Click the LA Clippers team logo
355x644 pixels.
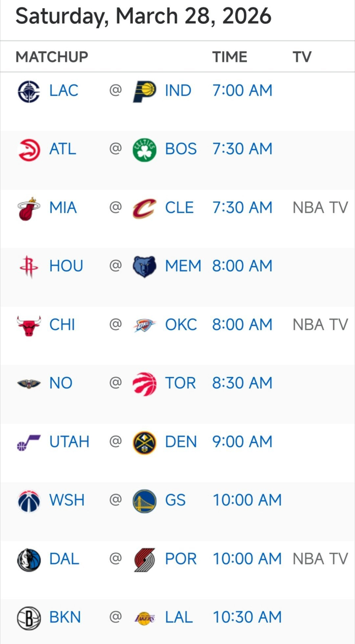(x=29, y=91)
